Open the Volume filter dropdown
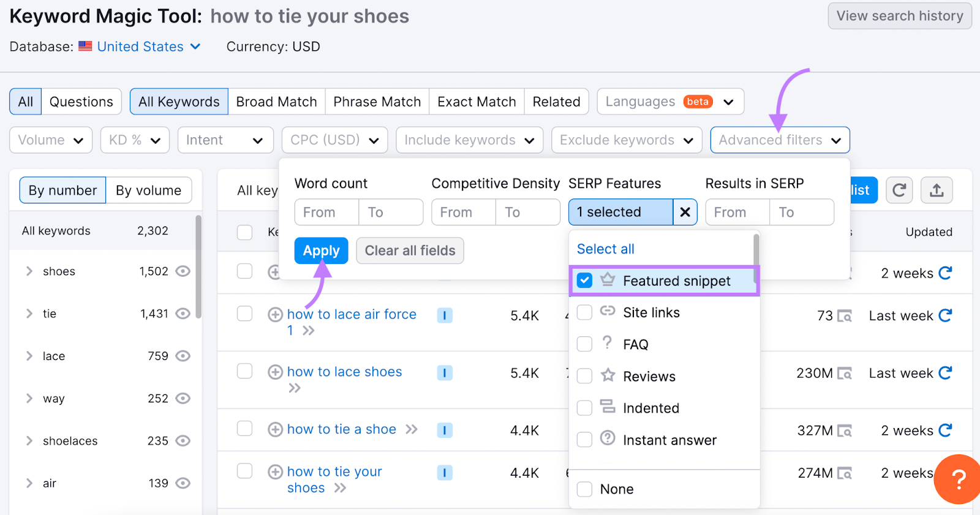Viewport: 980px width, 515px height. click(x=51, y=140)
